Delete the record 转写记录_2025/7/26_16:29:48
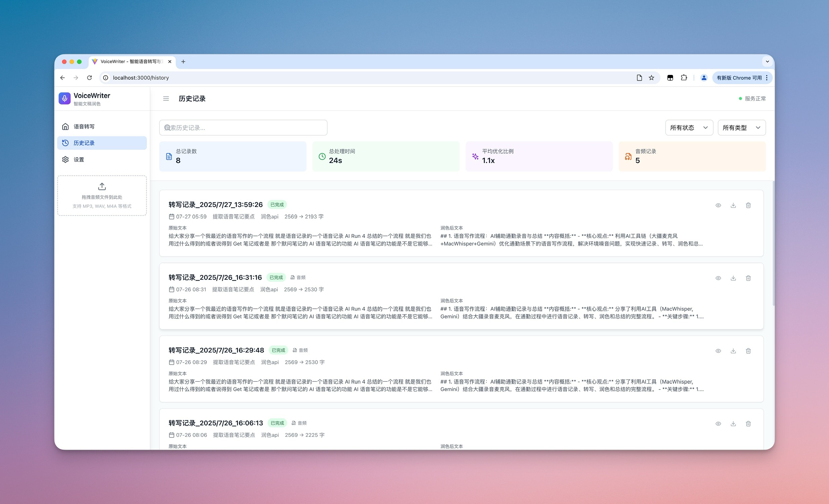Viewport: 829px width, 504px height. (748, 351)
